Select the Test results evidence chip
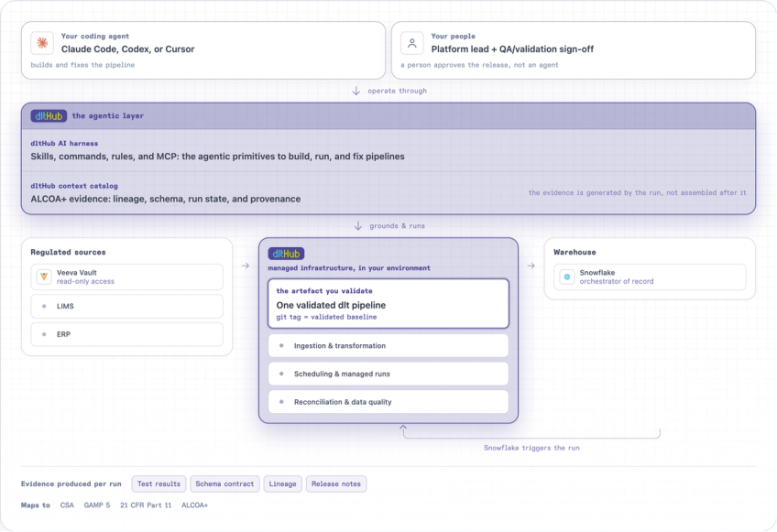Image resolution: width=777 pixels, height=532 pixels. pyautogui.click(x=159, y=484)
